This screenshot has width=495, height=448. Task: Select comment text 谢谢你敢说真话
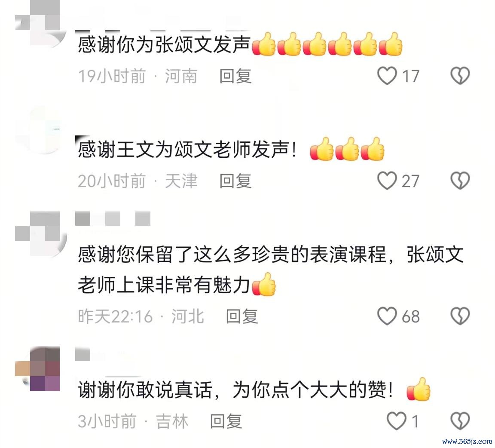click(144, 390)
